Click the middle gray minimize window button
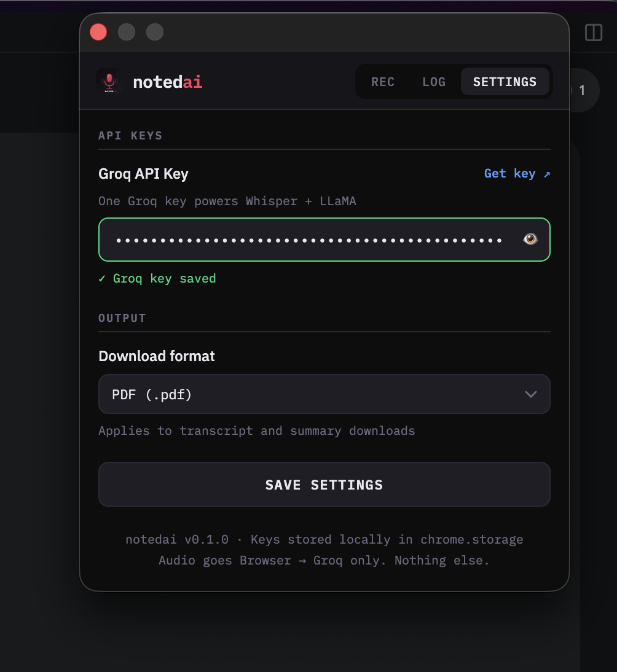 point(127,32)
